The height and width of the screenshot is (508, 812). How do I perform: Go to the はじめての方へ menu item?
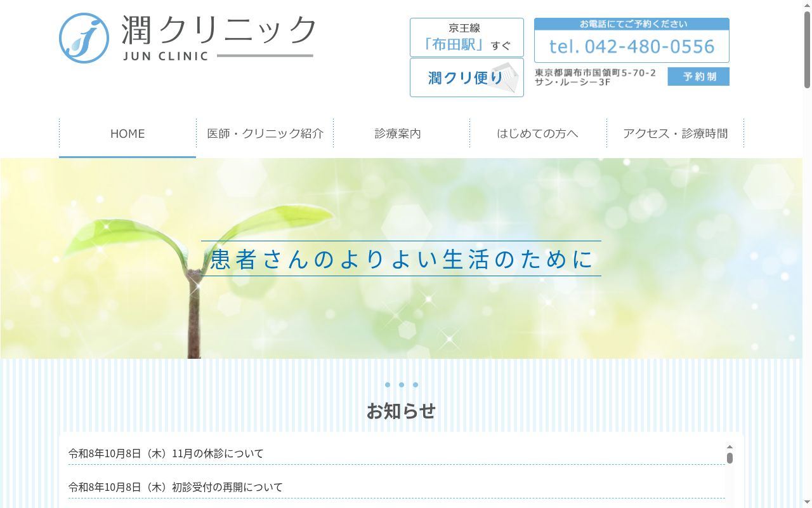tap(537, 133)
